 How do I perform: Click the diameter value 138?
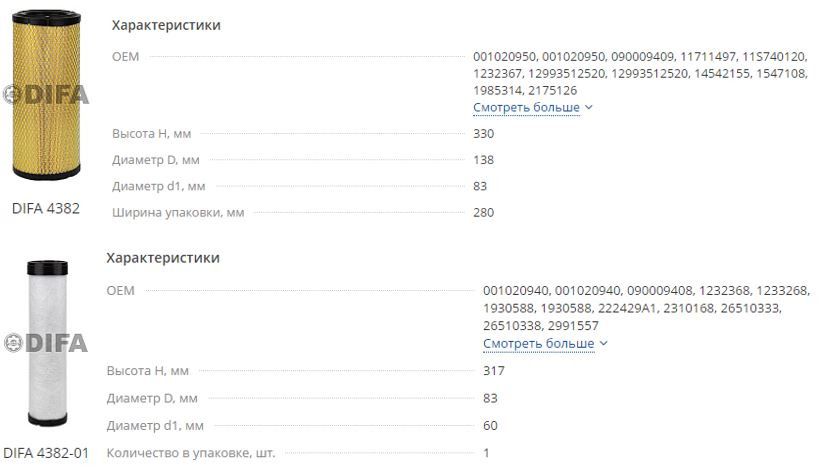pos(484,160)
